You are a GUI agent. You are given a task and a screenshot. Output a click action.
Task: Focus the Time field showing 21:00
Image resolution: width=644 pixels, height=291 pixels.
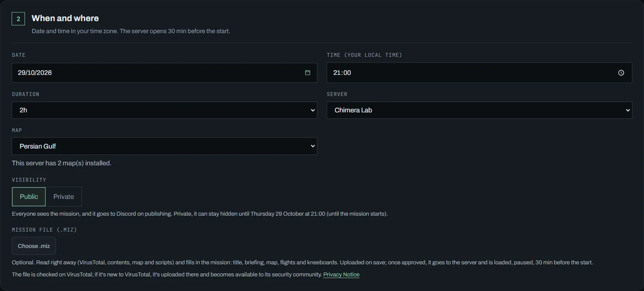pos(479,73)
